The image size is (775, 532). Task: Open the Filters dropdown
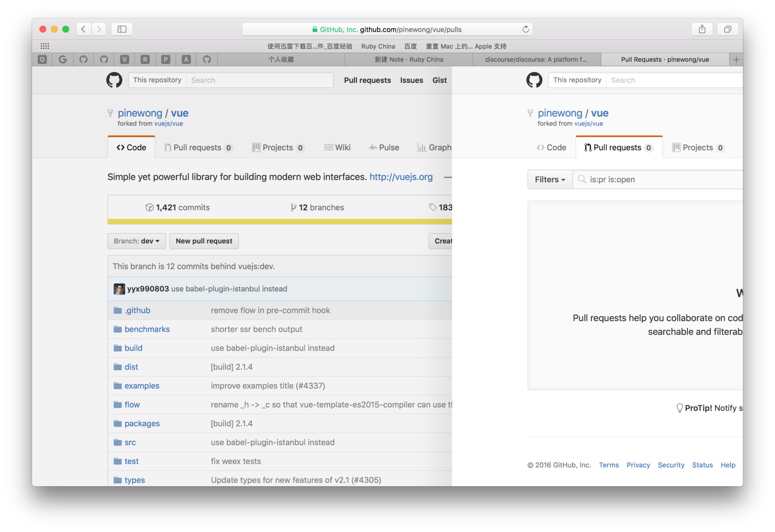click(x=550, y=179)
